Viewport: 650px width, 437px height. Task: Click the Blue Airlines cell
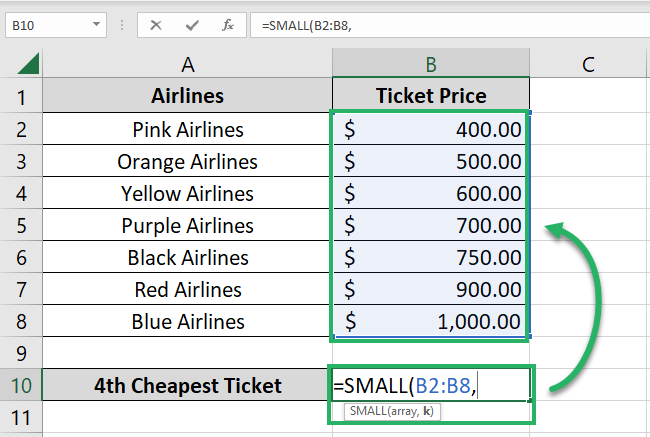point(188,321)
